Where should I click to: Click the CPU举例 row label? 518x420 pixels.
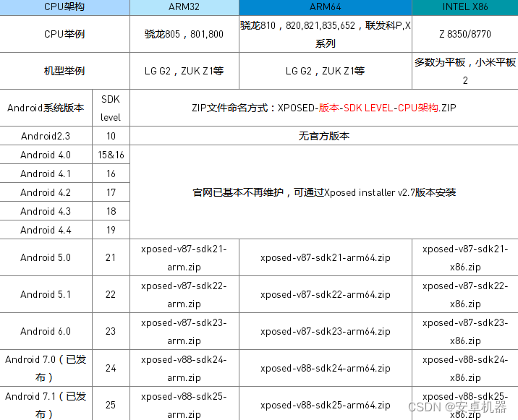point(64,34)
